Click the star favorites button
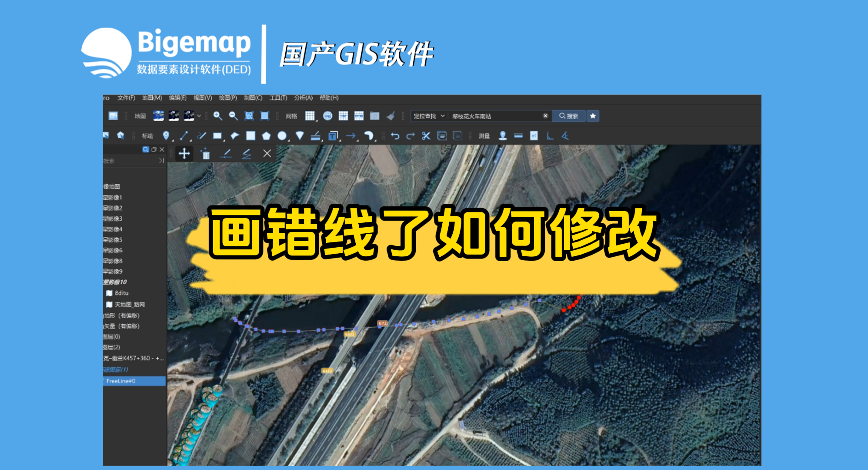This screenshot has width=868, height=470. (593, 116)
